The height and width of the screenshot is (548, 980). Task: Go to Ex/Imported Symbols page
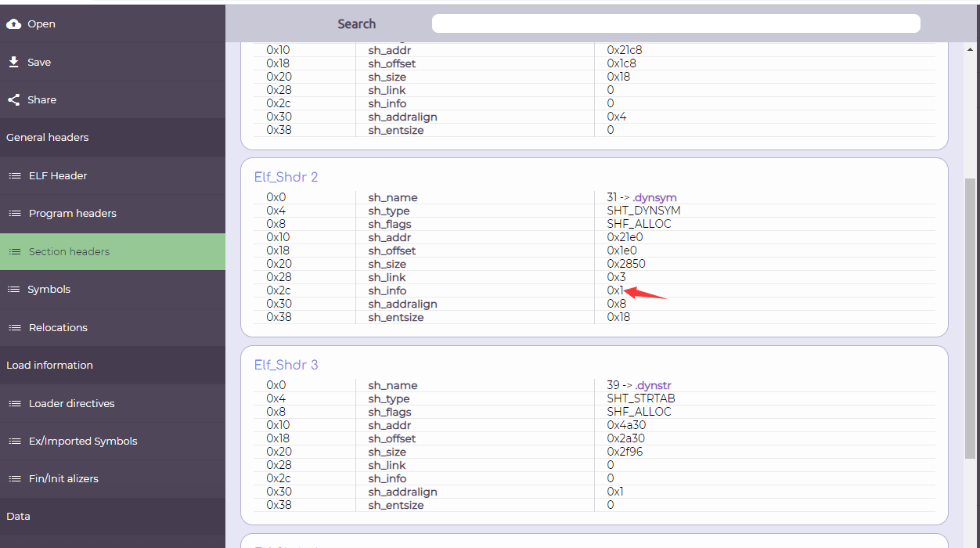pyautogui.click(x=82, y=442)
